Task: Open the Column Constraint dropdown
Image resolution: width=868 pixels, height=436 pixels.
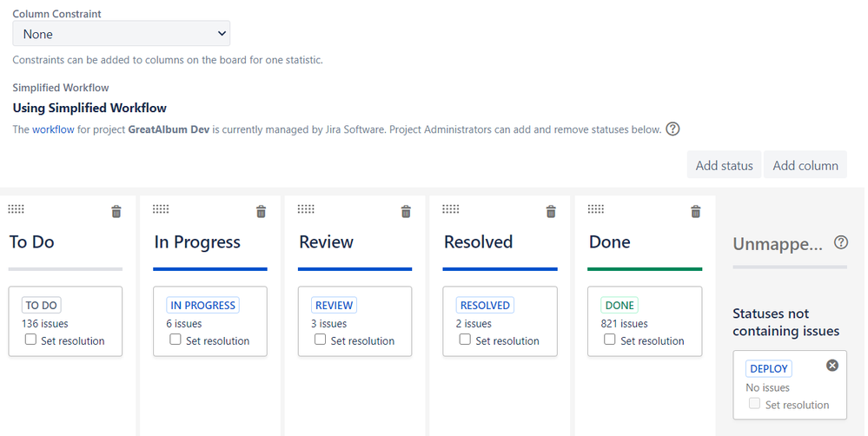Action: 122,34
